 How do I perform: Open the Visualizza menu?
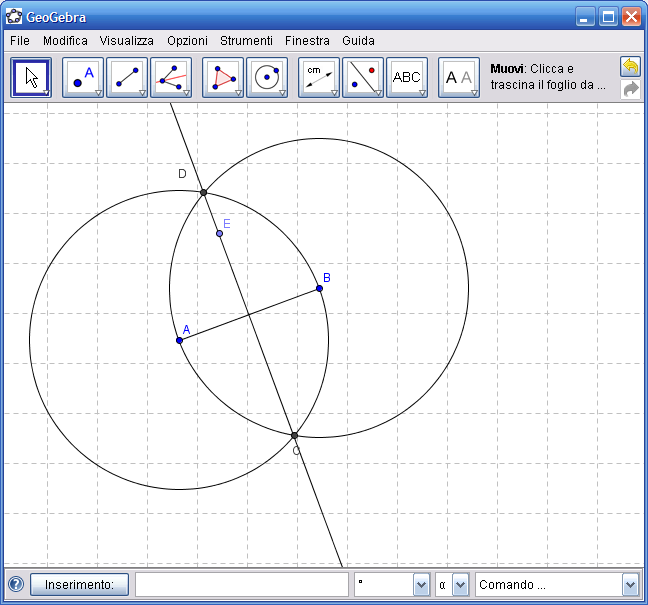tap(126, 41)
